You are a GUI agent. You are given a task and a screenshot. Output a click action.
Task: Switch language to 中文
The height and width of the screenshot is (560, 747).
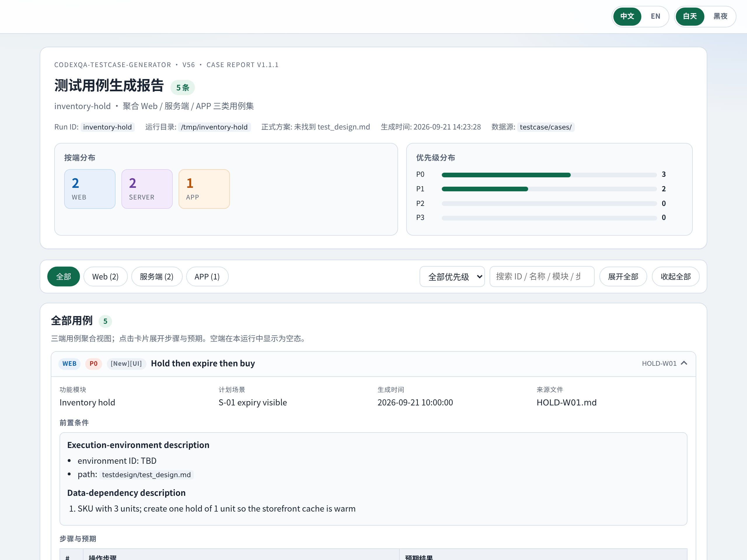(x=627, y=16)
